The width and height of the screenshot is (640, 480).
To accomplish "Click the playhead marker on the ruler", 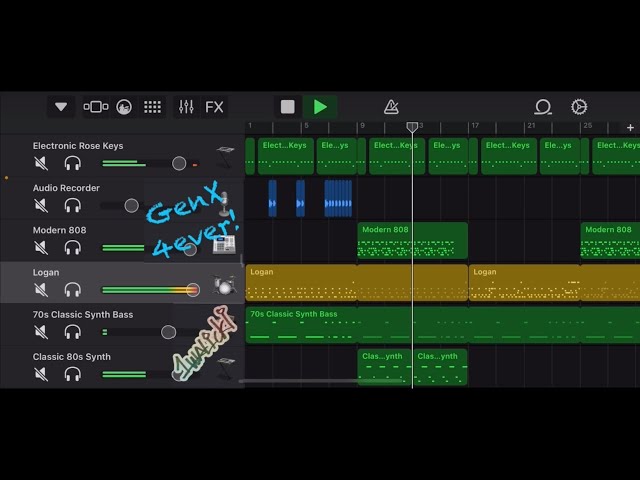I will 412,127.
